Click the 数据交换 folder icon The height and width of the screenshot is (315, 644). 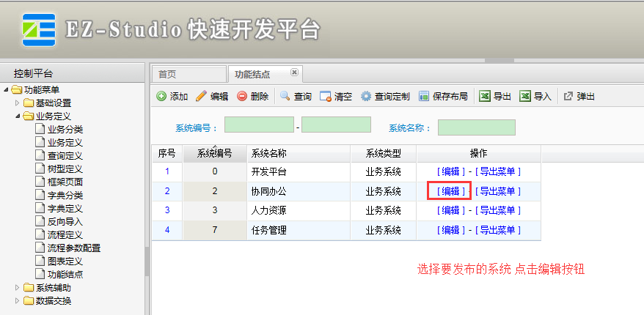coord(29,300)
